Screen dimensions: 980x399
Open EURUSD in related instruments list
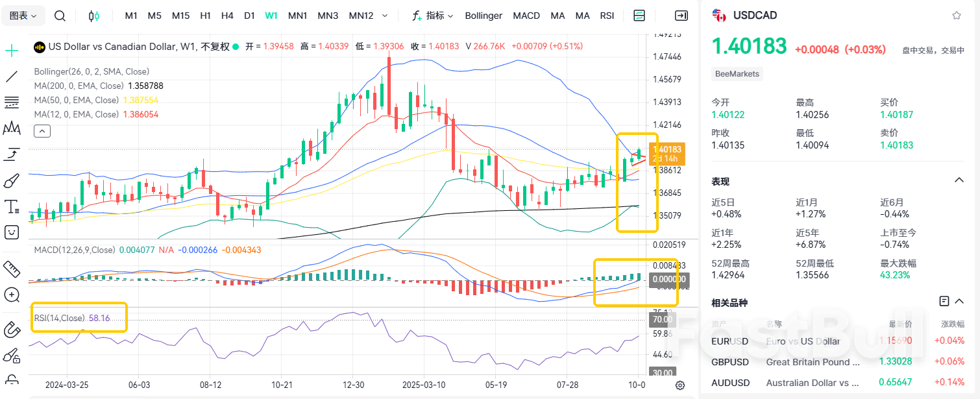pyautogui.click(x=729, y=341)
